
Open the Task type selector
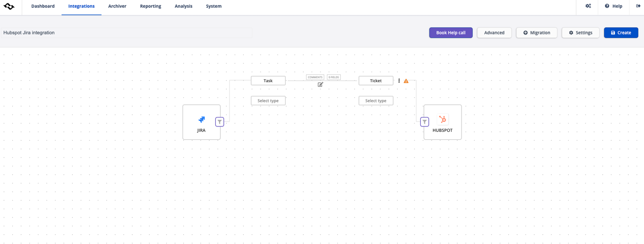[x=268, y=81]
